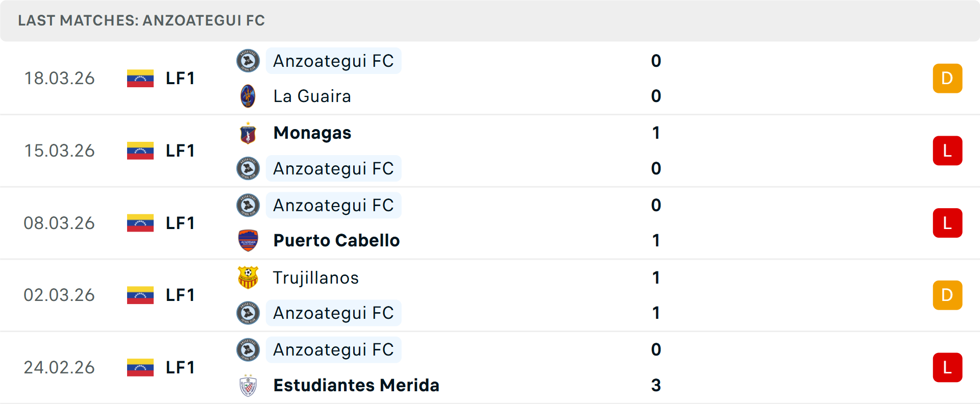
Task: Click the Monagas club crest
Action: click(248, 133)
